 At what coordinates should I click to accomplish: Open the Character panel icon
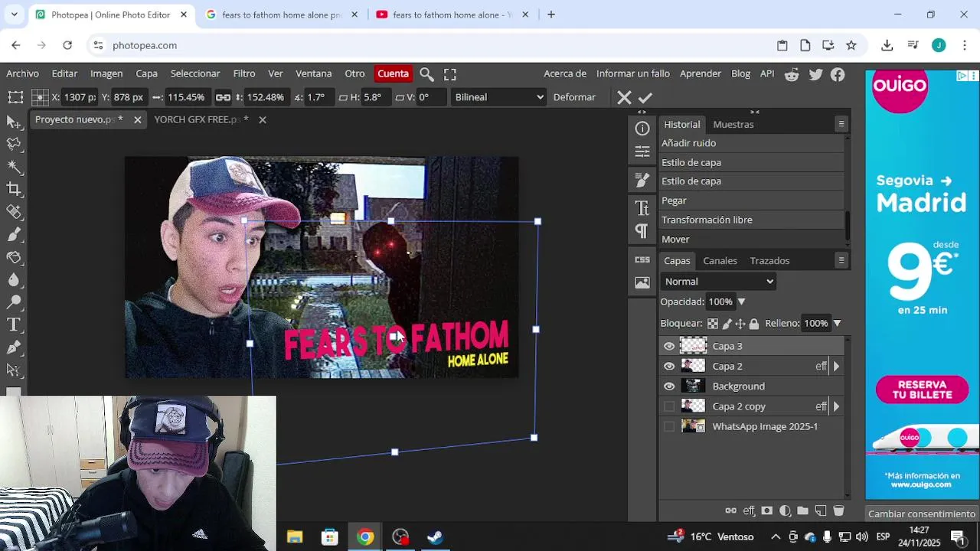point(642,208)
